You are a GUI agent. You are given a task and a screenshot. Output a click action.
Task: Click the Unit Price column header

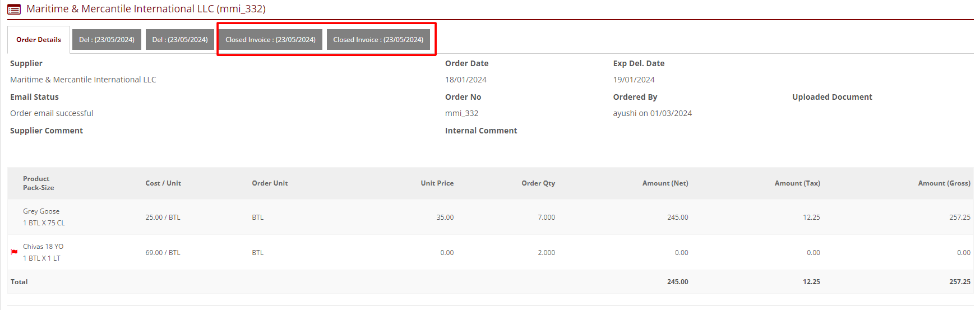click(437, 183)
